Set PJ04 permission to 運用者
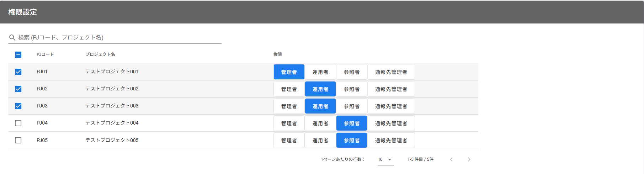Image resolution: width=644 pixels, height=174 pixels. point(320,123)
